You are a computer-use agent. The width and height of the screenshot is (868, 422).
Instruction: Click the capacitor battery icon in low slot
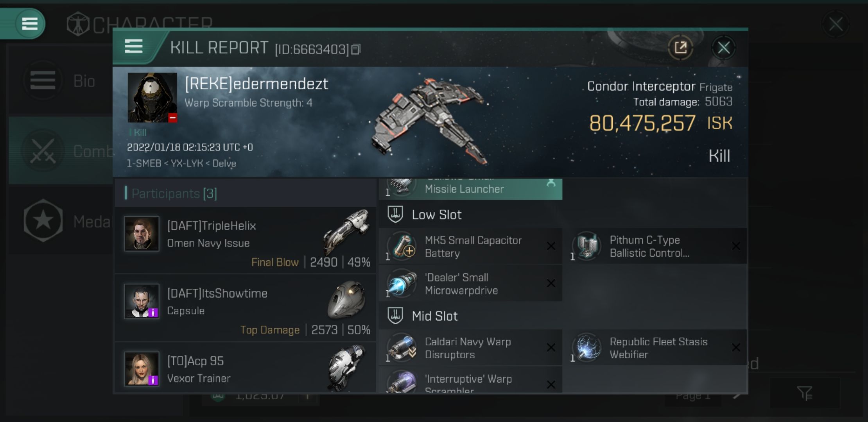coord(403,246)
